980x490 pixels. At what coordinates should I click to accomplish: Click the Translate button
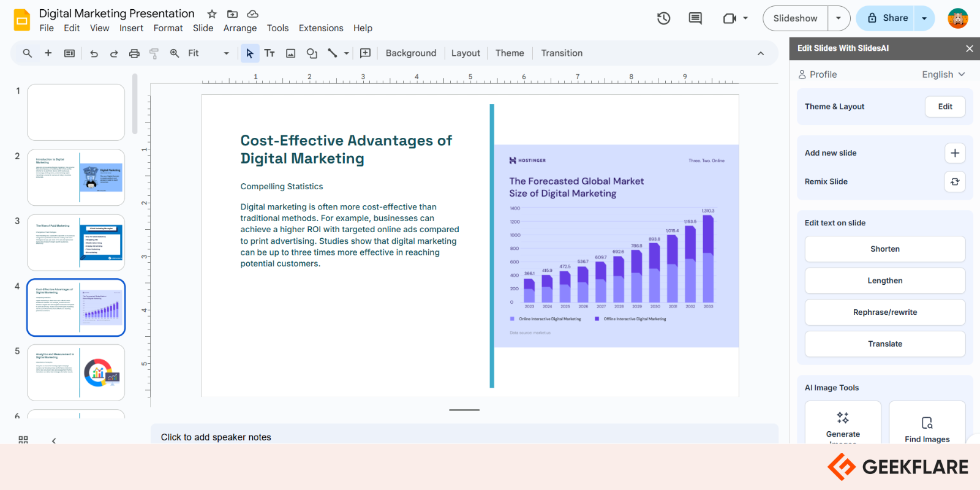tap(885, 344)
